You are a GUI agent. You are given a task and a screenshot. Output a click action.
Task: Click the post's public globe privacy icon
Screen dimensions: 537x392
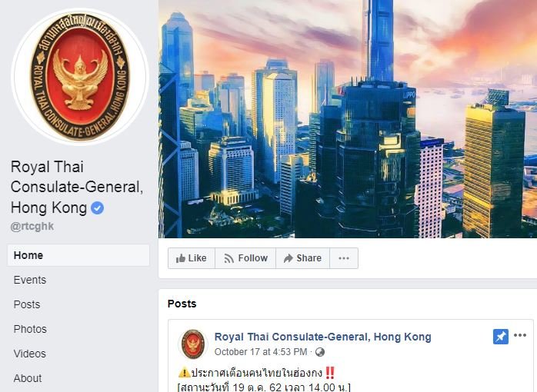320,352
